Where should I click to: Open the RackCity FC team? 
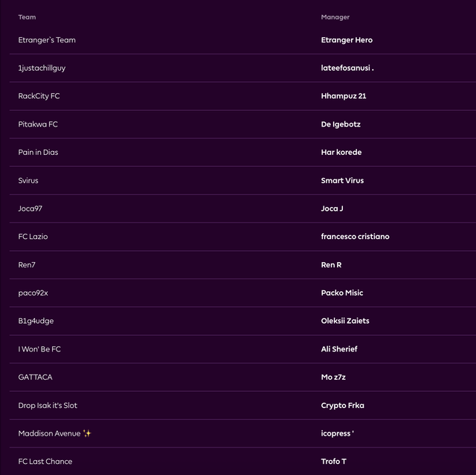[x=39, y=96]
